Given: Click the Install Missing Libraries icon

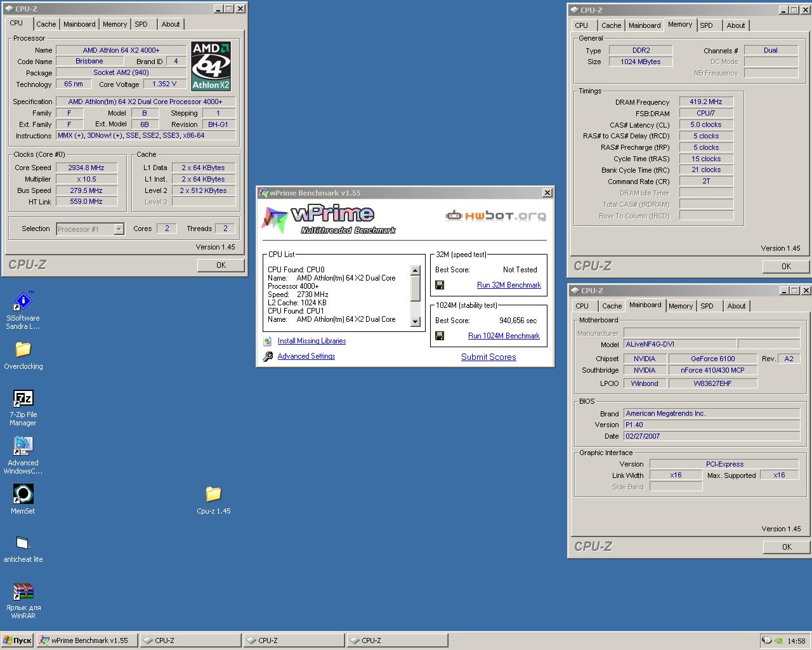Looking at the screenshot, I should click(268, 341).
